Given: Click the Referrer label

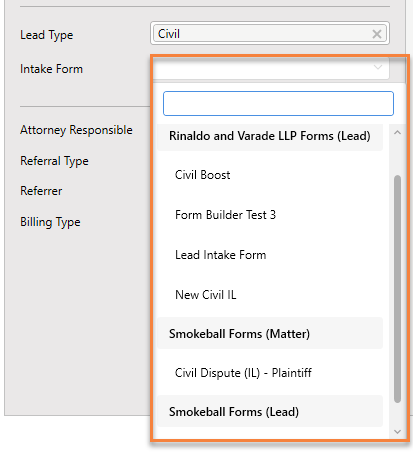Looking at the screenshot, I should coord(41,191).
